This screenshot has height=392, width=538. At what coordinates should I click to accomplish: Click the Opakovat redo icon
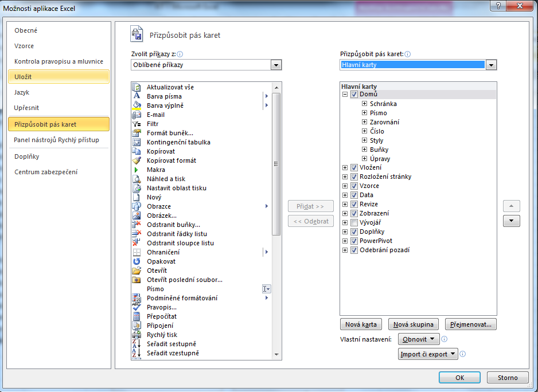pos(137,261)
